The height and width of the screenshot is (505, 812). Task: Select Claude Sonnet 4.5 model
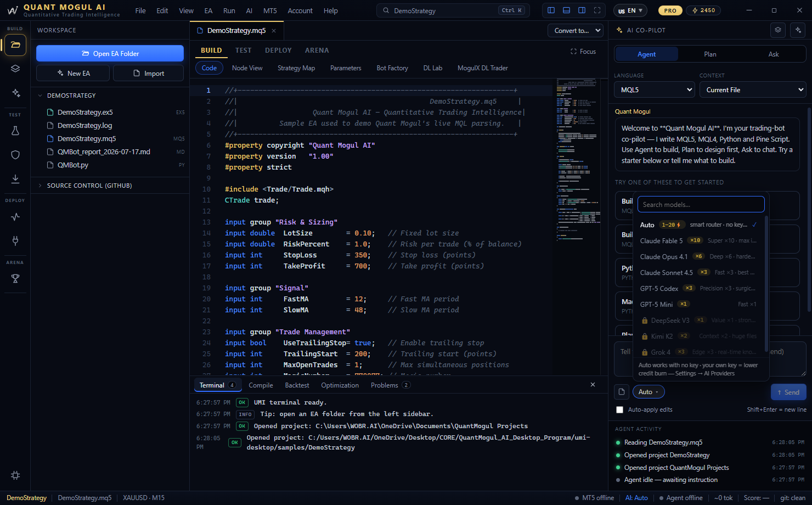698,272
